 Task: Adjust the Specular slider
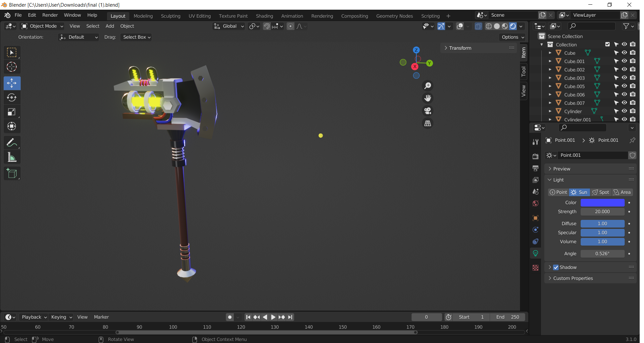click(x=602, y=233)
